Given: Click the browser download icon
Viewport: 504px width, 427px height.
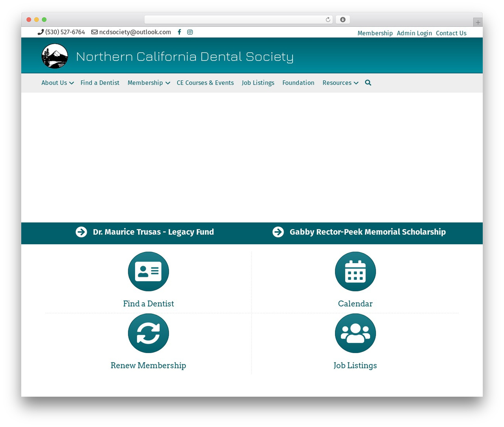Looking at the screenshot, I should 343,20.
